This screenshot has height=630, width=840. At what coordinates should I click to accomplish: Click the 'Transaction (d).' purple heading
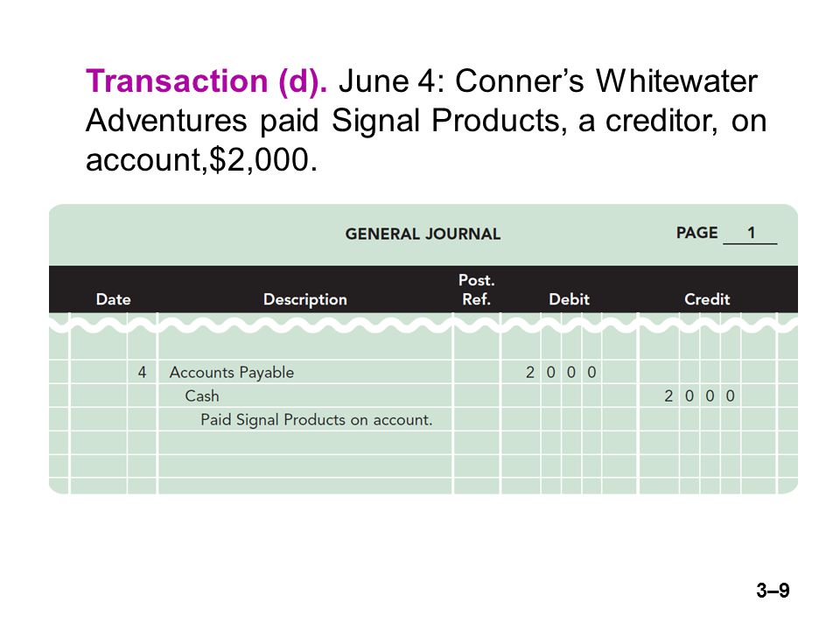(206, 81)
